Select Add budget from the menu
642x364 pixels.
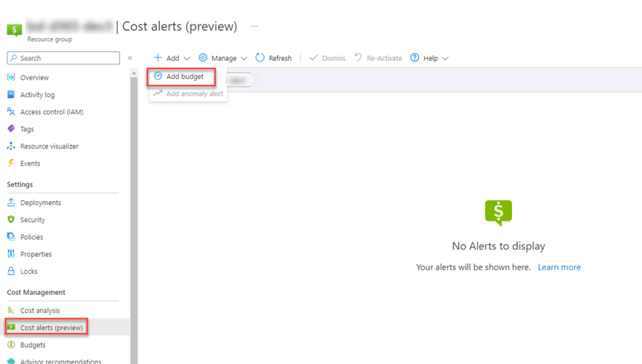(184, 77)
